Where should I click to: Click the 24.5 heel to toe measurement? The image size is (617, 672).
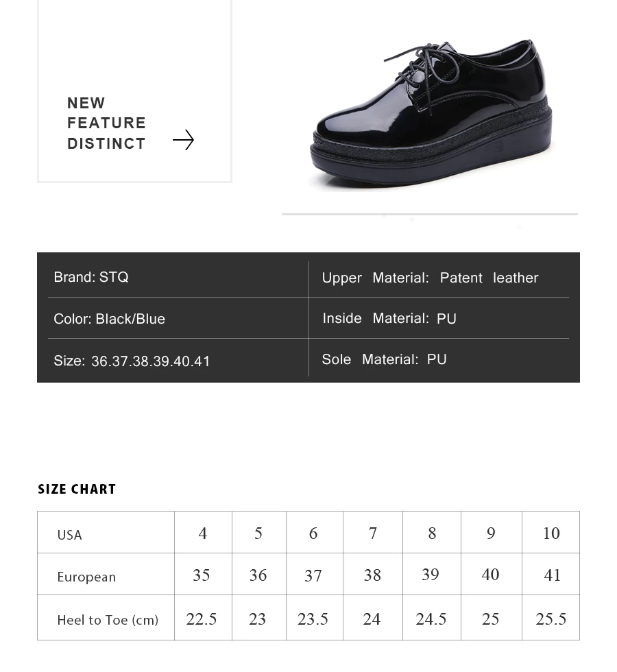[431, 619]
